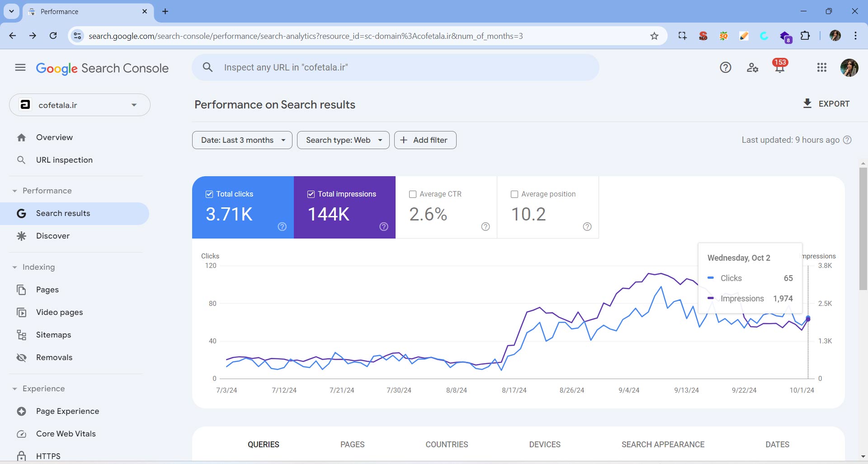
Task: Open the Page Experience report
Action: click(x=67, y=411)
